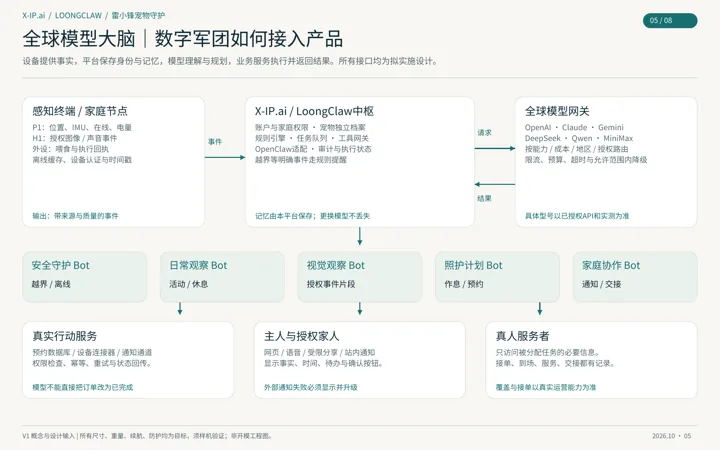This screenshot has height=450, width=720.
Task: Click the word 'Claude' in the gateway card
Action: (x=574, y=127)
